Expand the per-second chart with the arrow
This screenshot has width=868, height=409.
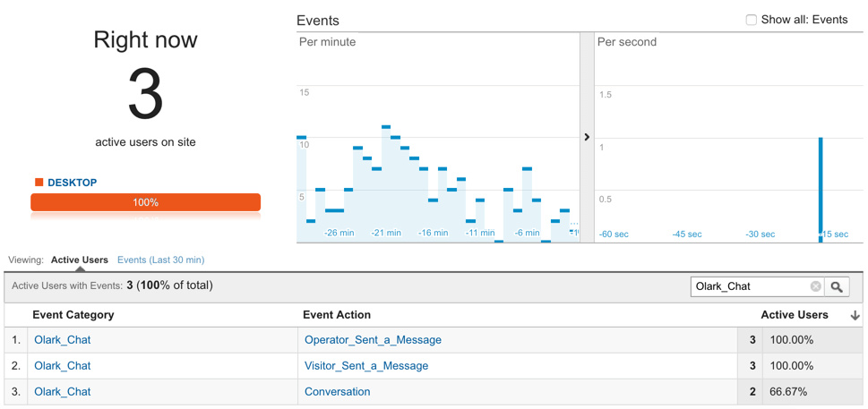(x=587, y=137)
